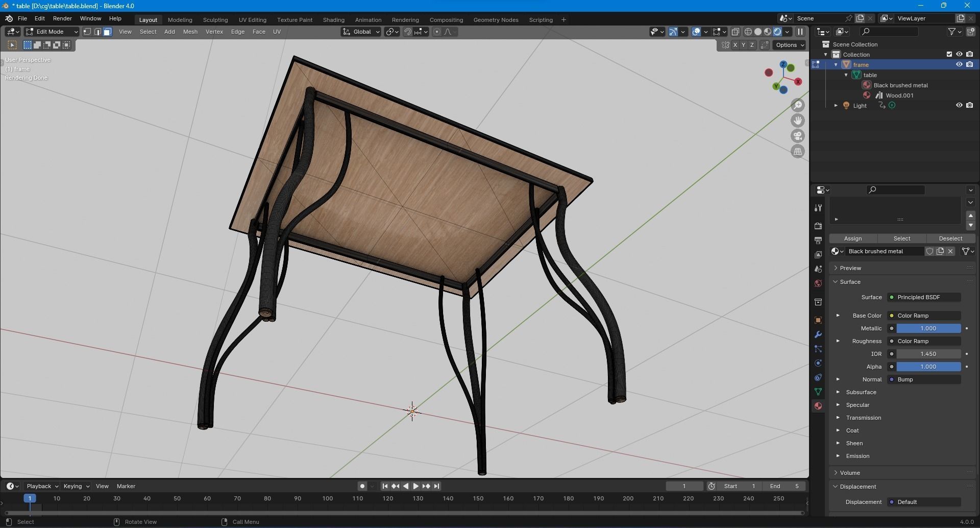Unlink Black brushed metal material
980x528 pixels.
[x=950, y=251]
